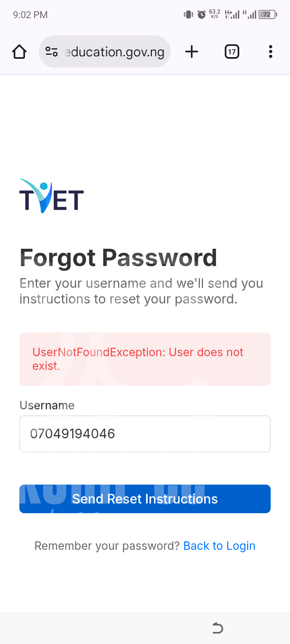Viewport: 290px width, 644px height.
Task: Tap the browser home icon
Action: click(x=19, y=52)
